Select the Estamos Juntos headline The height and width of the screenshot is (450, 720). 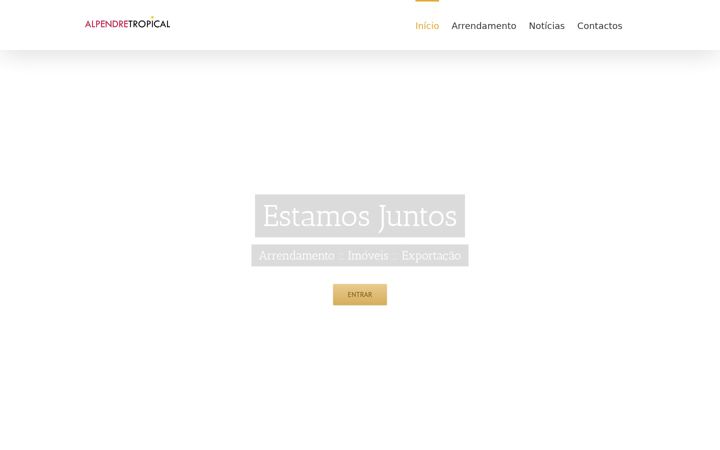coord(360,216)
